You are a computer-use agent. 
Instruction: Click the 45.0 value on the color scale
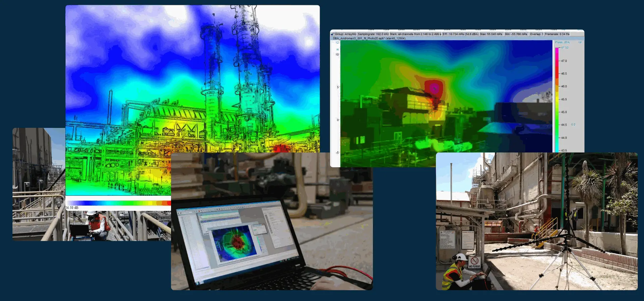[564, 112]
